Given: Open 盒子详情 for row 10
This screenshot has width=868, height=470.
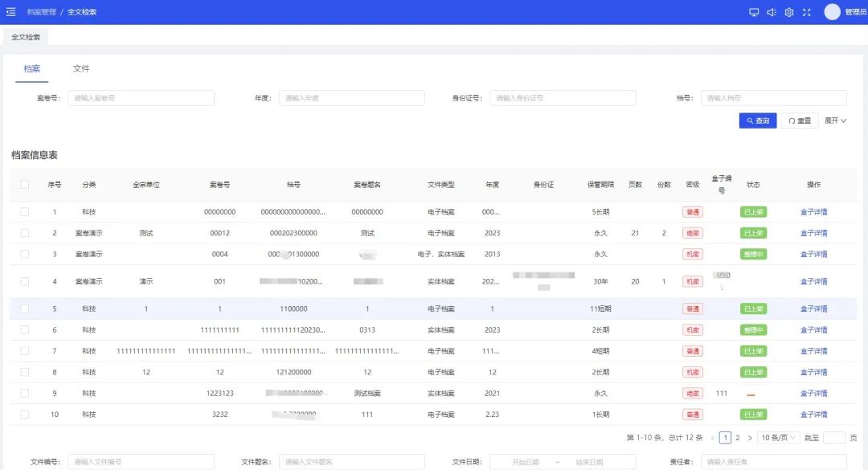Looking at the screenshot, I should [x=813, y=414].
